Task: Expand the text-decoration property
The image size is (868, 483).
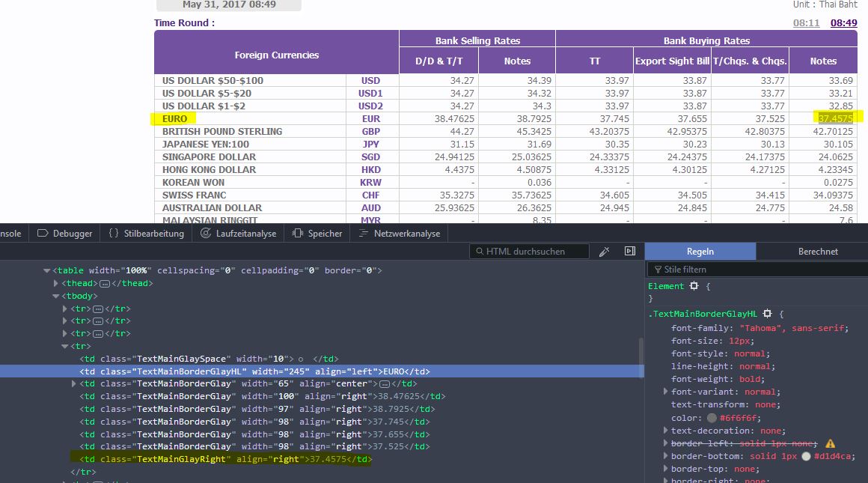Action: coord(665,431)
